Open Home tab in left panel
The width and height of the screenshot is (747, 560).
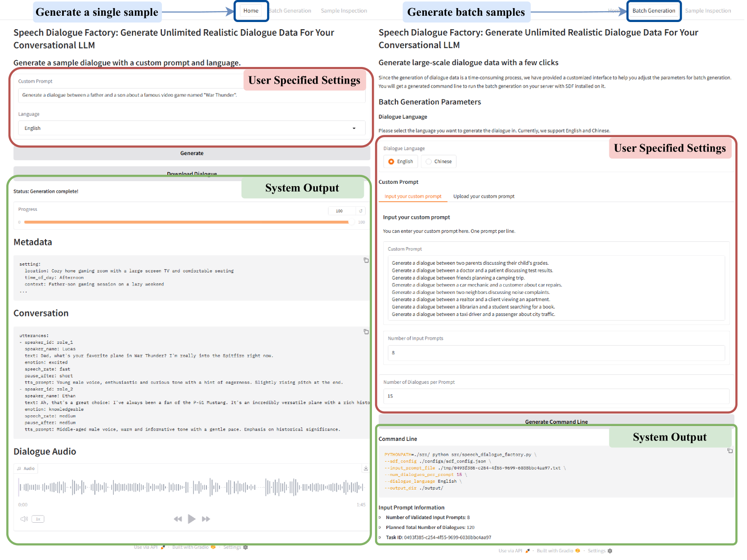pyautogui.click(x=251, y=11)
